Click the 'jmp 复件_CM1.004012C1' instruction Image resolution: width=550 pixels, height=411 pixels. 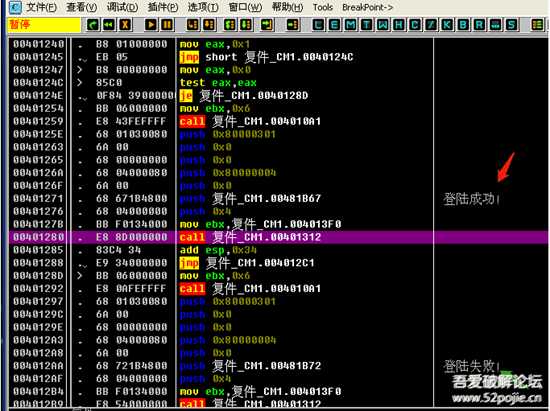coord(247,263)
